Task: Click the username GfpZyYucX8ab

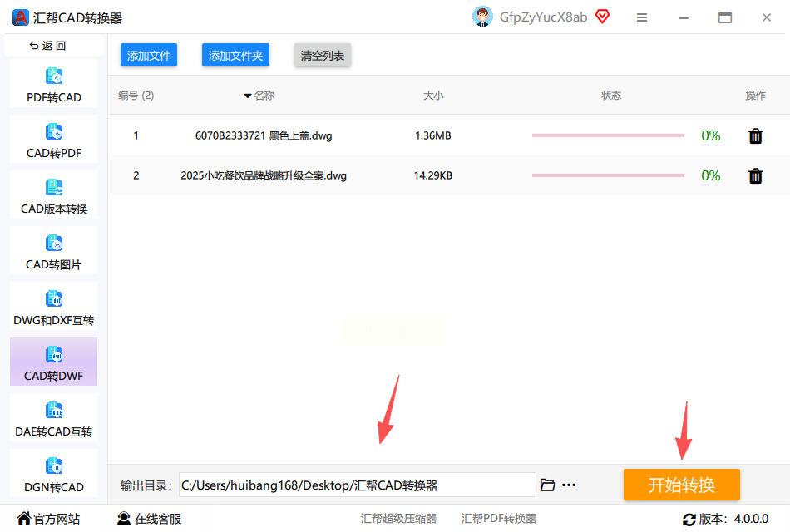Action: point(543,17)
